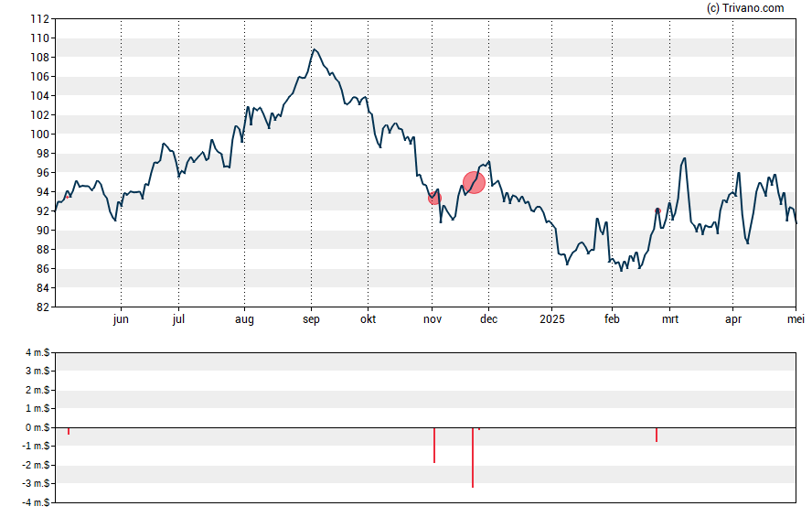The image size is (812, 517).
Task: Click the '(c) Trivano.com' copyright text
Action: [x=745, y=7]
